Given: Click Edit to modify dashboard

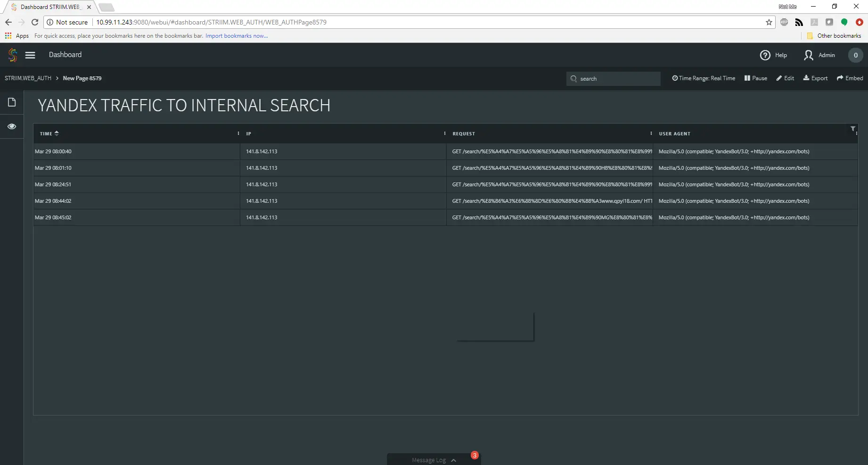Looking at the screenshot, I should [785, 78].
